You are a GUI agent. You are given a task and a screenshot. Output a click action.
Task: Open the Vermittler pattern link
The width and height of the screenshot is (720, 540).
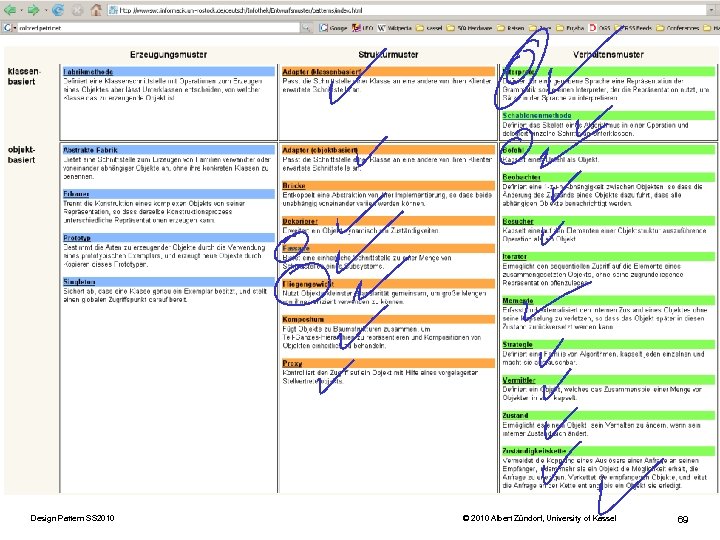[x=519, y=380]
